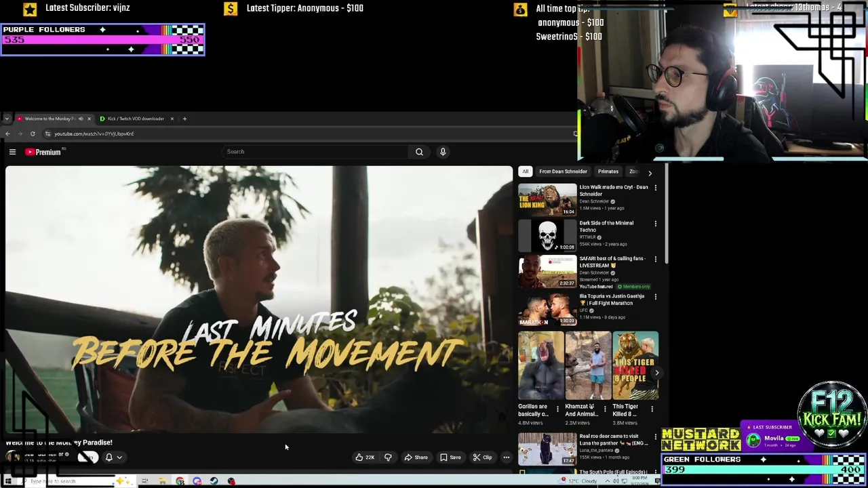Save the video to a playlist
The height and width of the screenshot is (488, 868).
pyautogui.click(x=451, y=457)
